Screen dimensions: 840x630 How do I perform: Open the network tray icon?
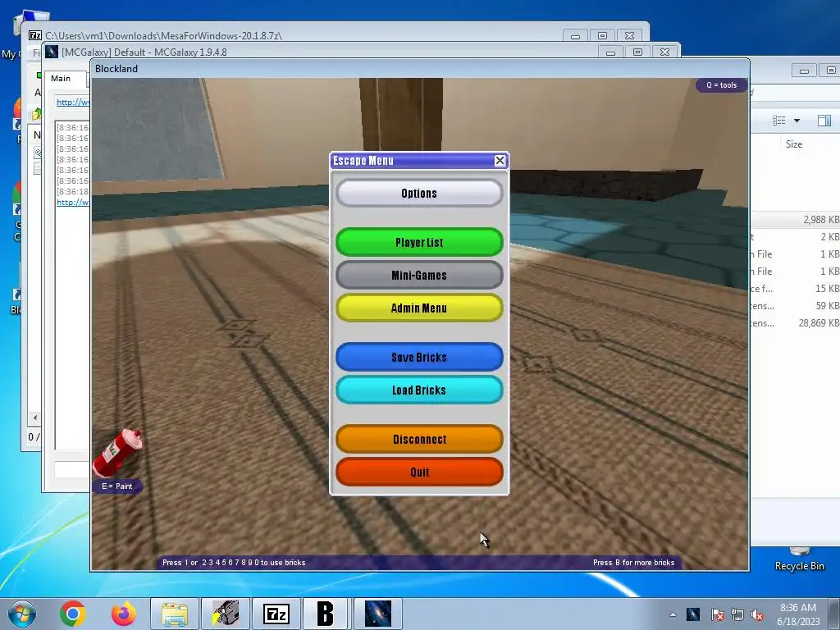(737, 614)
